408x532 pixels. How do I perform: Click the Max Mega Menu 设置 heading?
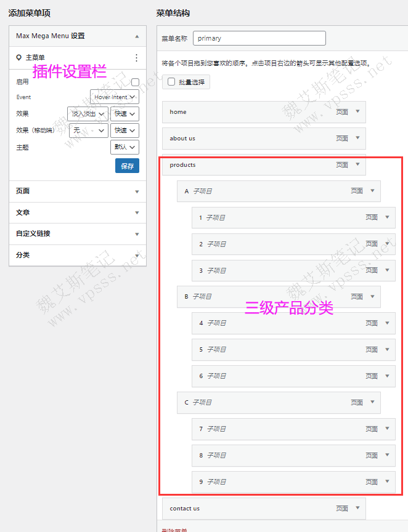tap(51, 36)
